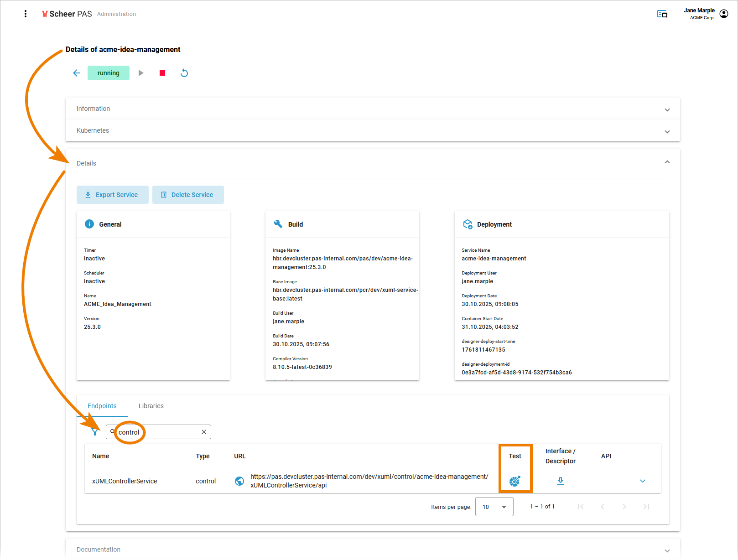Screen dimensions: 738x560
Task: Clear the endpoint filter text
Action: coord(204,432)
